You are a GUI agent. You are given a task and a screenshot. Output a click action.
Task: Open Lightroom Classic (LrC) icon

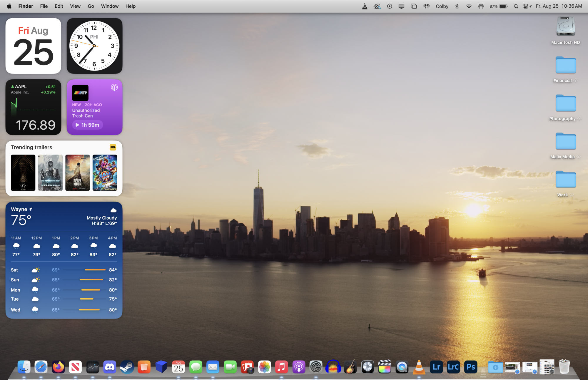[x=453, y=367]
